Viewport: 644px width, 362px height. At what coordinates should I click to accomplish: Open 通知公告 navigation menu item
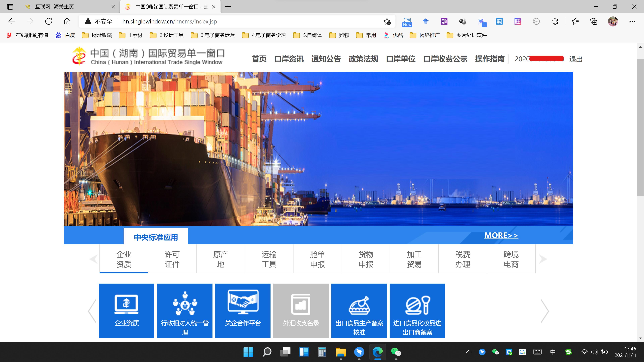click(x=326, y=59)
